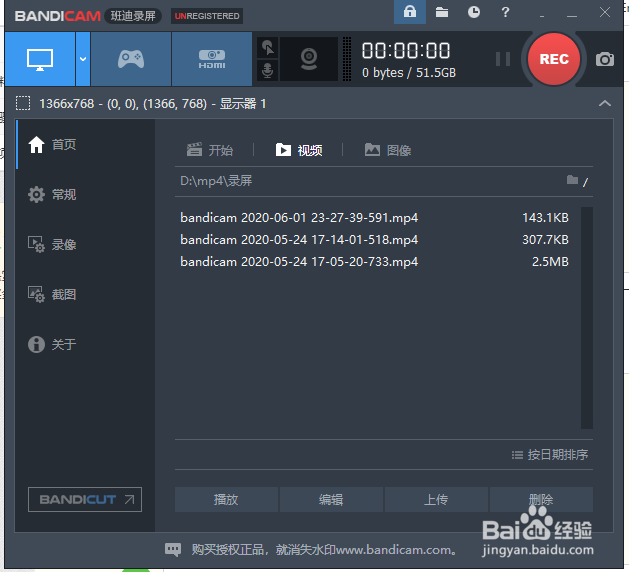Select screen recording mode monitor icon
This screenshot has width=629, height=572.
coord(40,59)
